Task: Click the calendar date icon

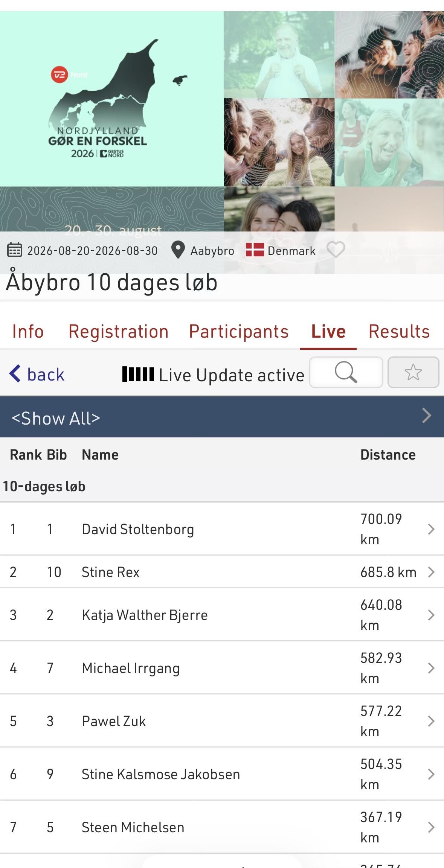Action: pos(15,250)
